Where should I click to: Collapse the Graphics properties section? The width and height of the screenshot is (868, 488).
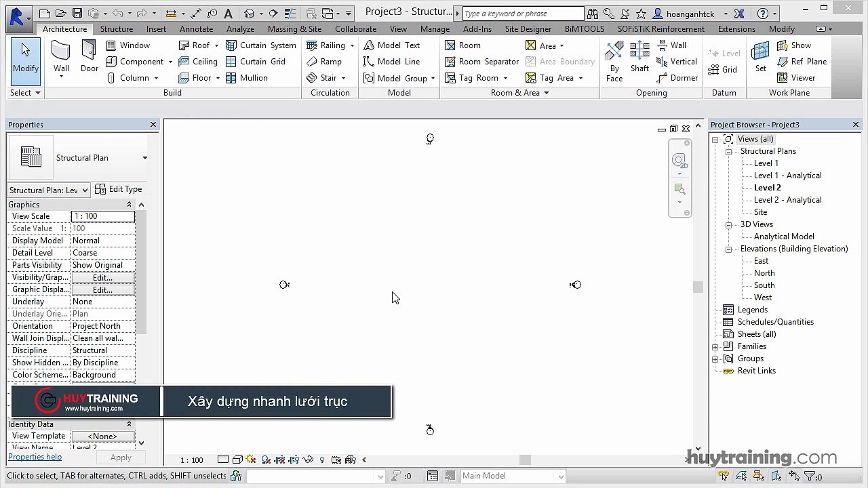(129, 205)
